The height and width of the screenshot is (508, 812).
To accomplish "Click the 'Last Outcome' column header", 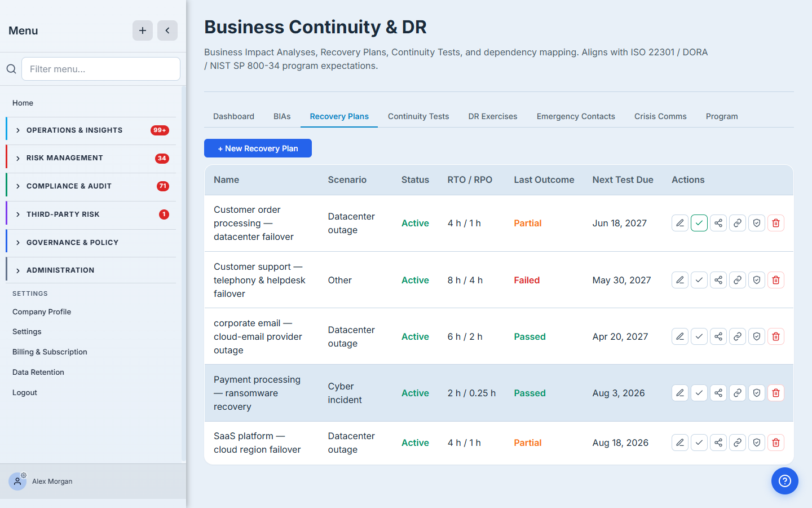I will pos(544,179).
